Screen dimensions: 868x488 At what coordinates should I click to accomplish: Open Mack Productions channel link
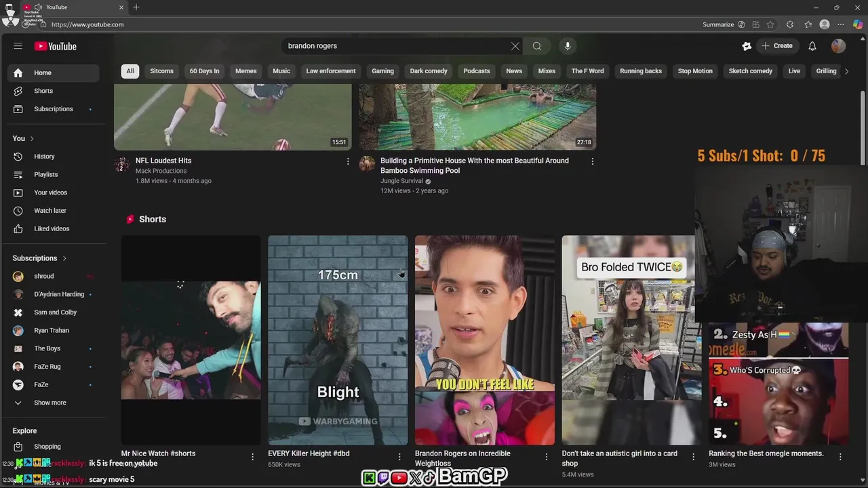click(x=161, y=171)
